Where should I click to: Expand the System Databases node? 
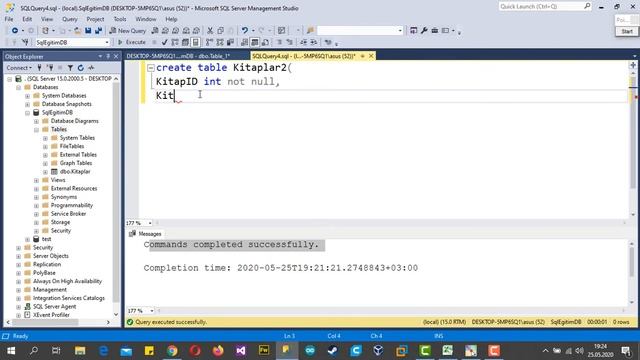[x=27, y=96]
